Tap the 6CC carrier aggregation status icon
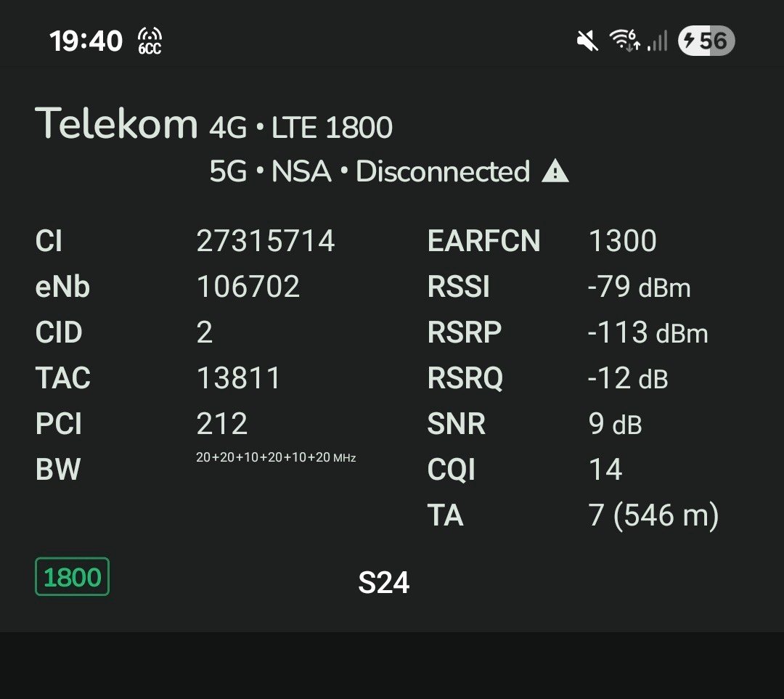 pos(150,41)
